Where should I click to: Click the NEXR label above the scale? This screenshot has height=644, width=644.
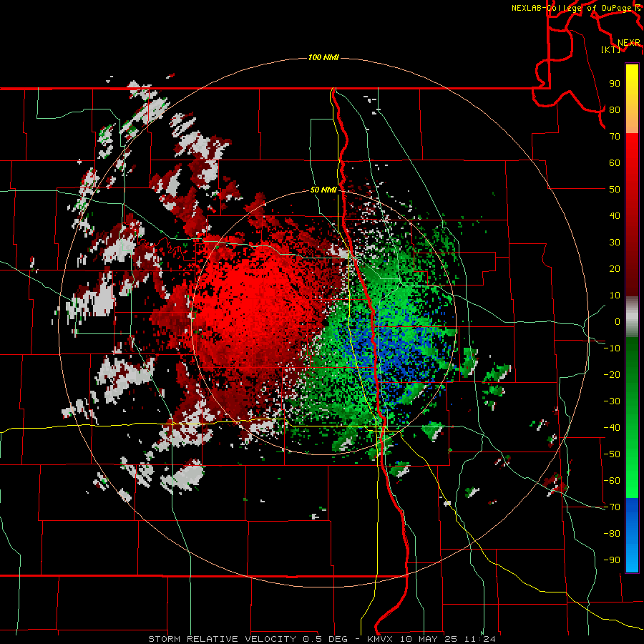click(x=629, y=43)
